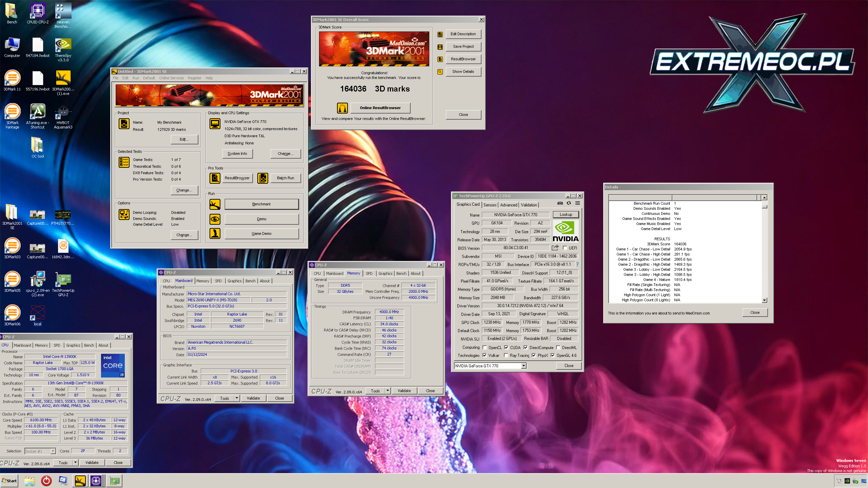
Task: Open the Online Services menu in 3DMark2001 SE
Action: point(171,78)
